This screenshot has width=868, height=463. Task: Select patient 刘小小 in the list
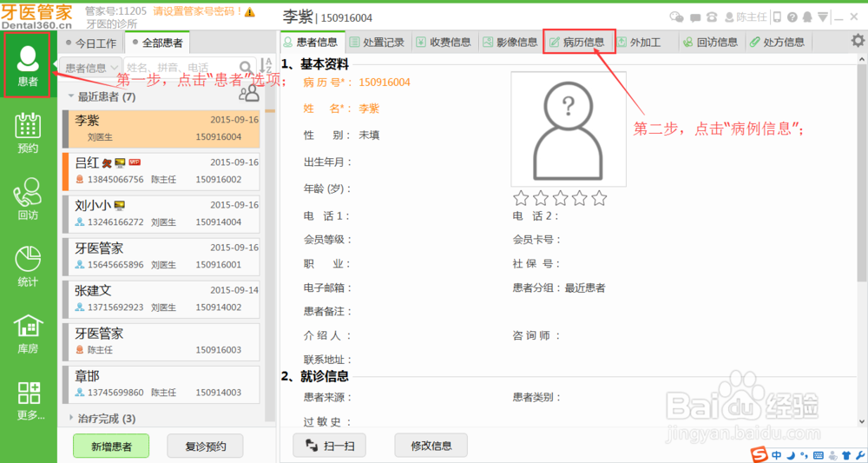tap(161, 214)
